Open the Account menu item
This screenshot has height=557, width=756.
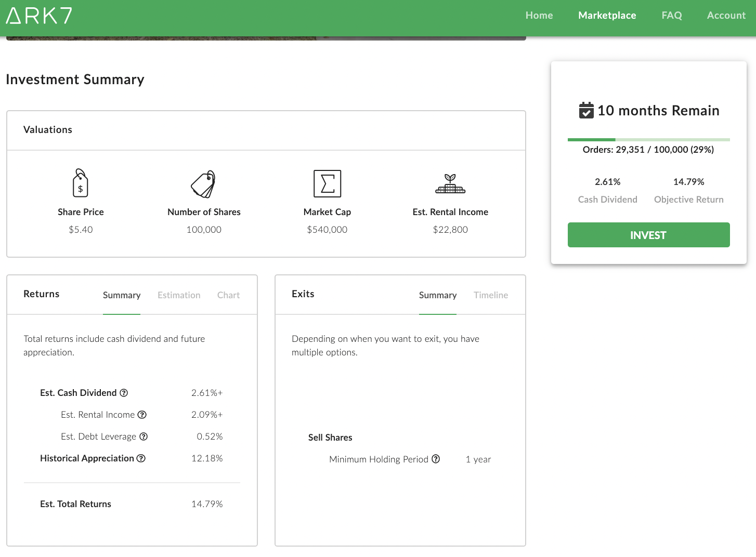[726, 16]
